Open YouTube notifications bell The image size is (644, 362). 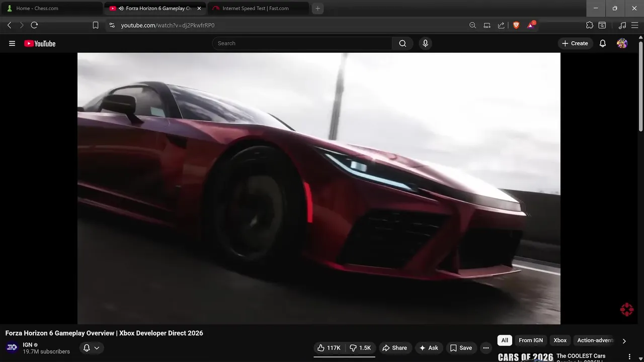[603, 43]
